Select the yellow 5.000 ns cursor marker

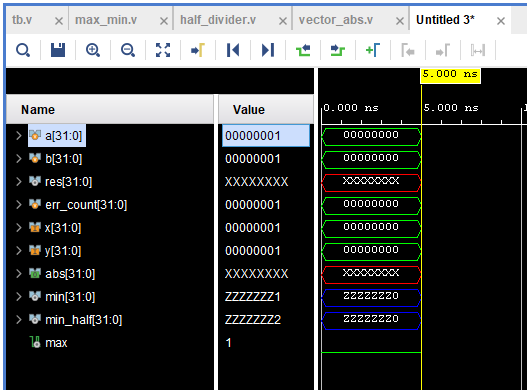coord(450,74)
